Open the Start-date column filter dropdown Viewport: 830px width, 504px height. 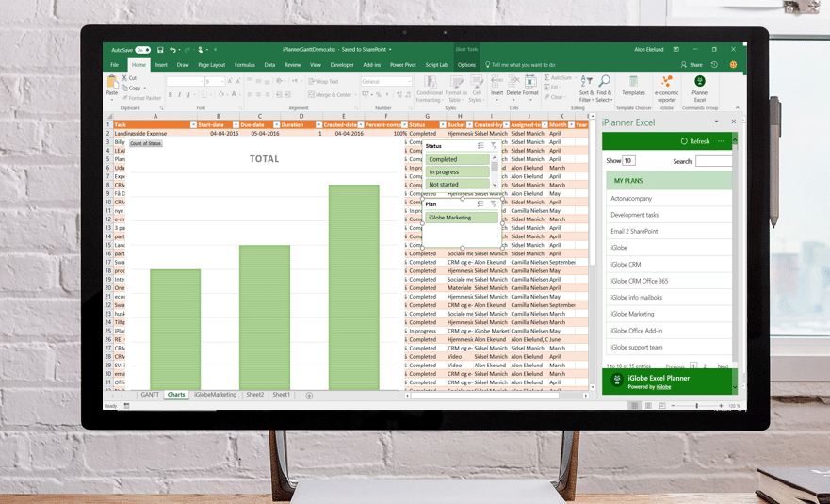[236, 125]
